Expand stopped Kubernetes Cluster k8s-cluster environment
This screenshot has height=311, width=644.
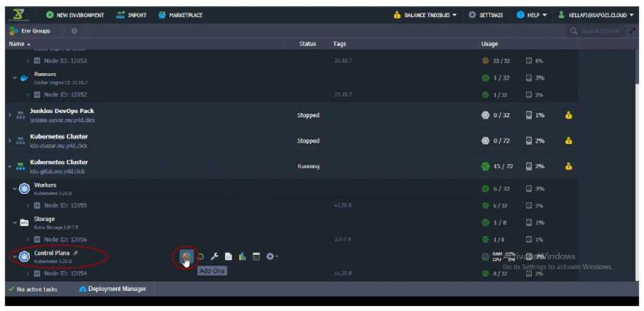click(x=10, y=141)
